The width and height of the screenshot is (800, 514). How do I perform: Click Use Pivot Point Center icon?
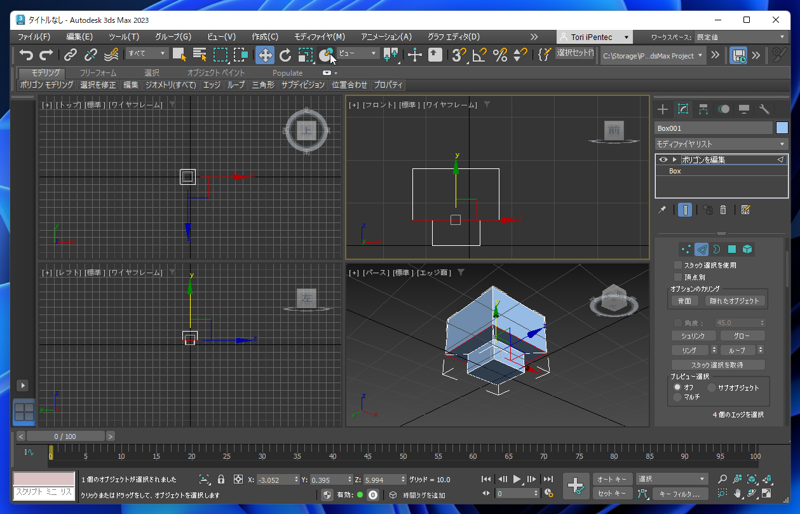pyautogui.click(x=391, y=55)
